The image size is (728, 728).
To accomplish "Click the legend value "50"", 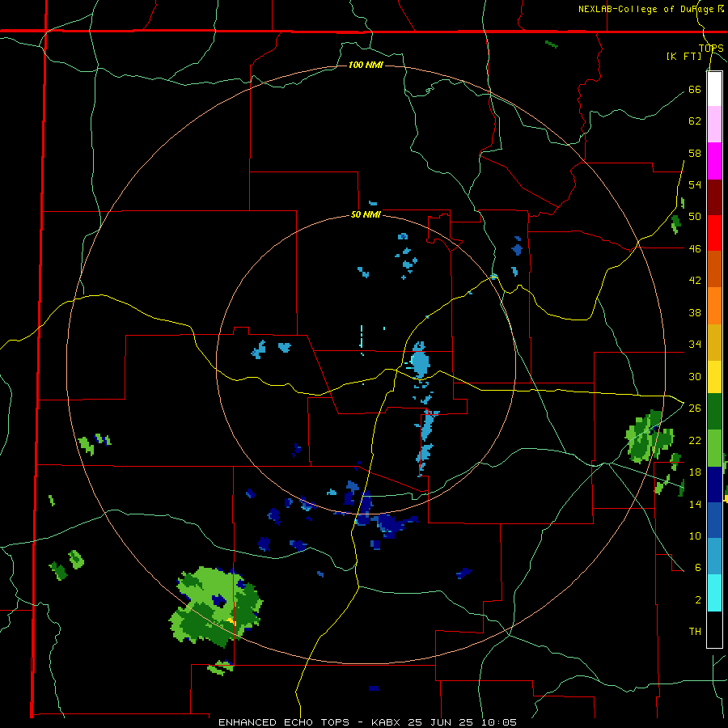I will click(695, 216).
